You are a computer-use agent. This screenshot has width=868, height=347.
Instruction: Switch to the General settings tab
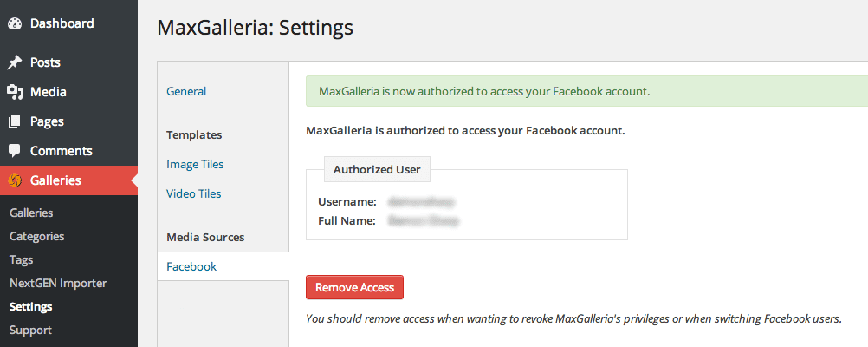186,91
